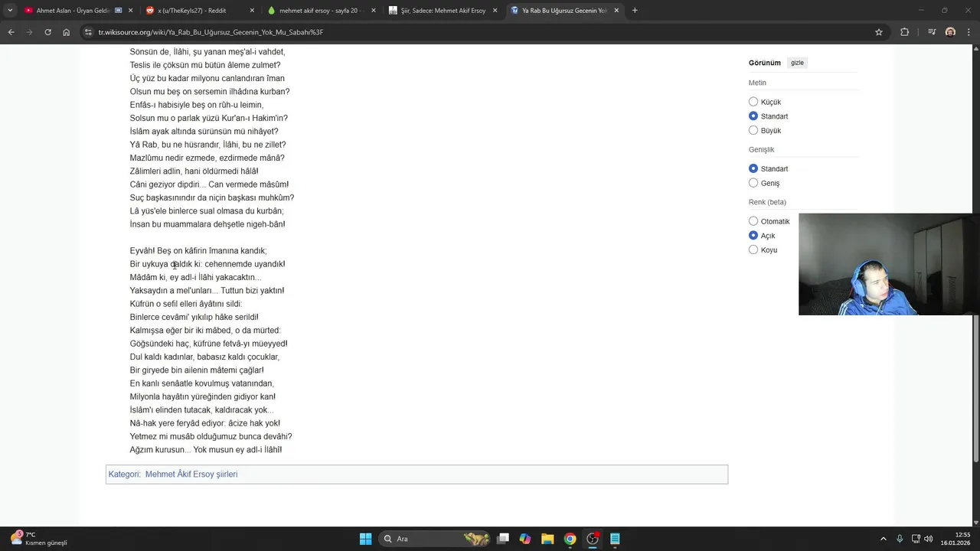Viewport: 980px width, 551px height.
Task: Open OBS Studio from the taskbar
Action: click(593, 539)
